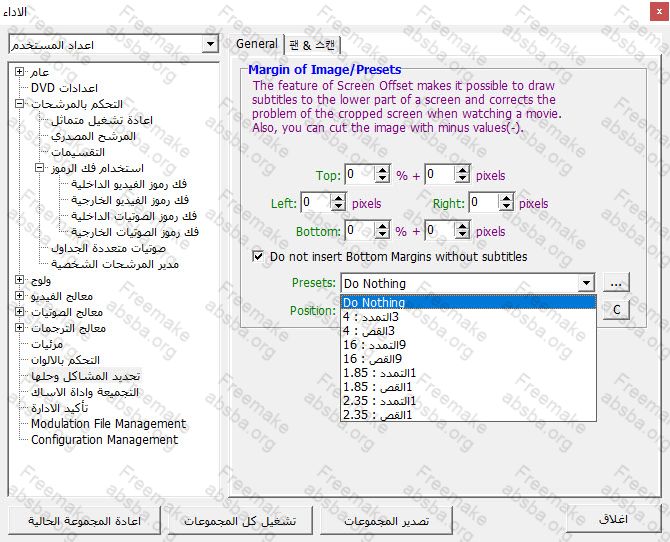Screen dimensions: 670x542
Task: Expand the عام tree node
Action: pos(19,71)
